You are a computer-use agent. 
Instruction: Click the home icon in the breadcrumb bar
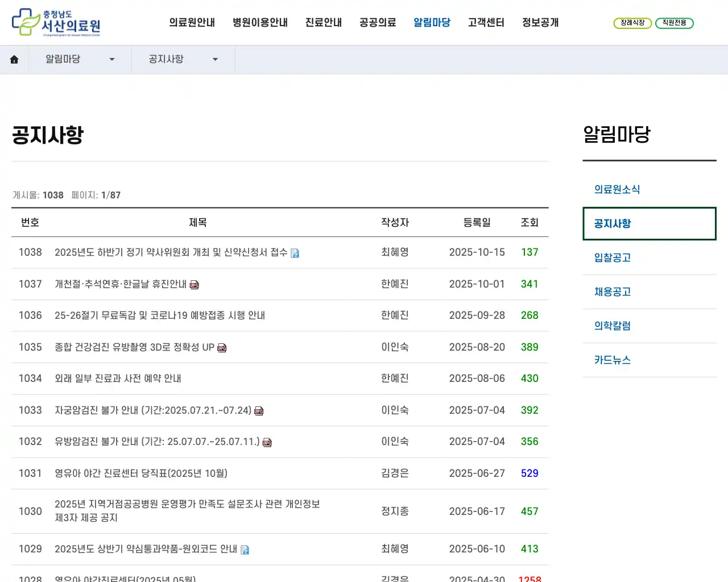[x=14, y=59]
